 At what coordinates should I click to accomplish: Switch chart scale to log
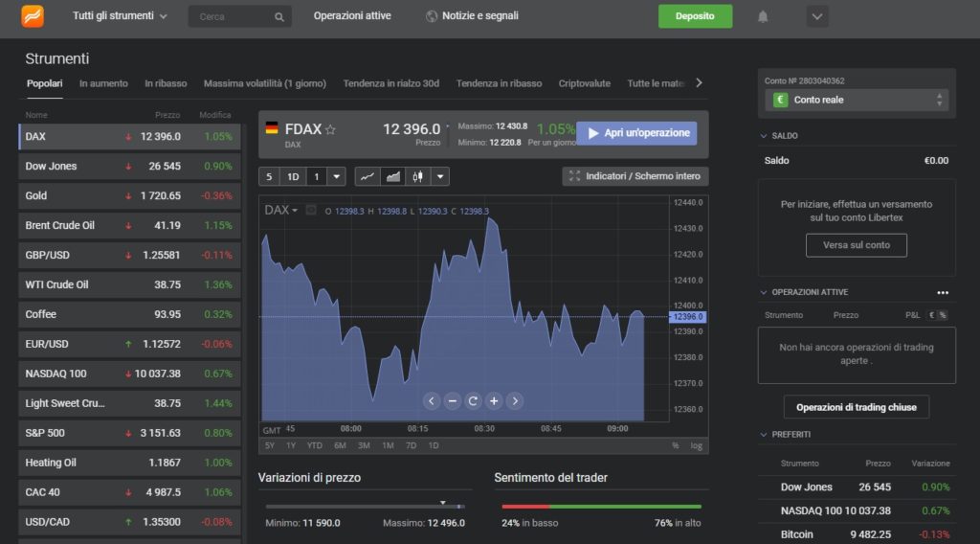pyautogui.click(x=697, y=445)
